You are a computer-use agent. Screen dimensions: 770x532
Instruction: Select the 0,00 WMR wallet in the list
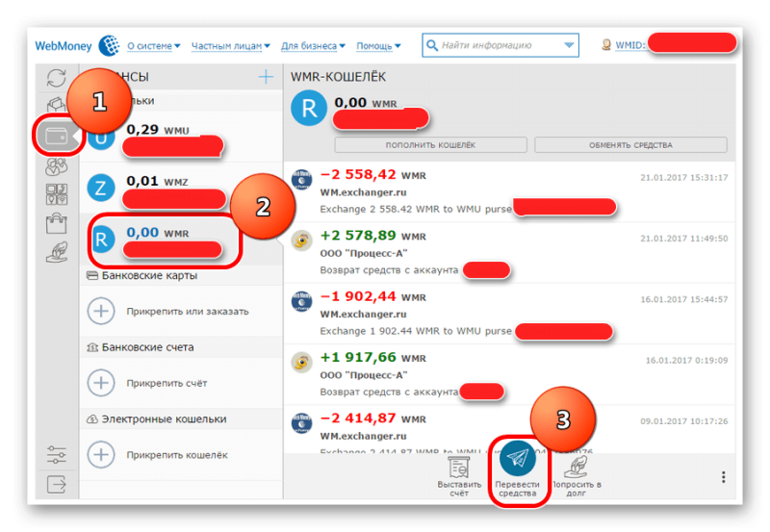point(181,240)
